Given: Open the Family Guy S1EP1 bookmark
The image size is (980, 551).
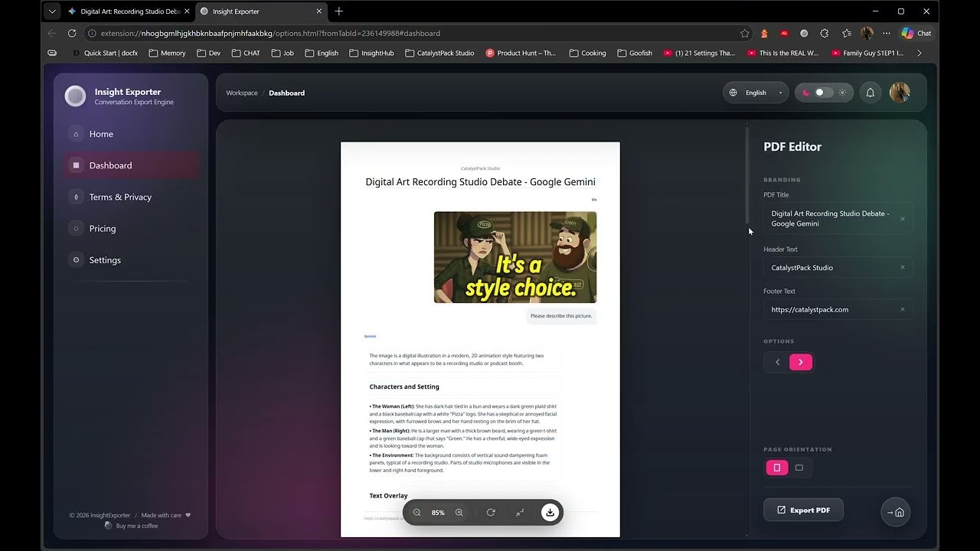Looking at the screenshot, I should (x=867, y=53).
